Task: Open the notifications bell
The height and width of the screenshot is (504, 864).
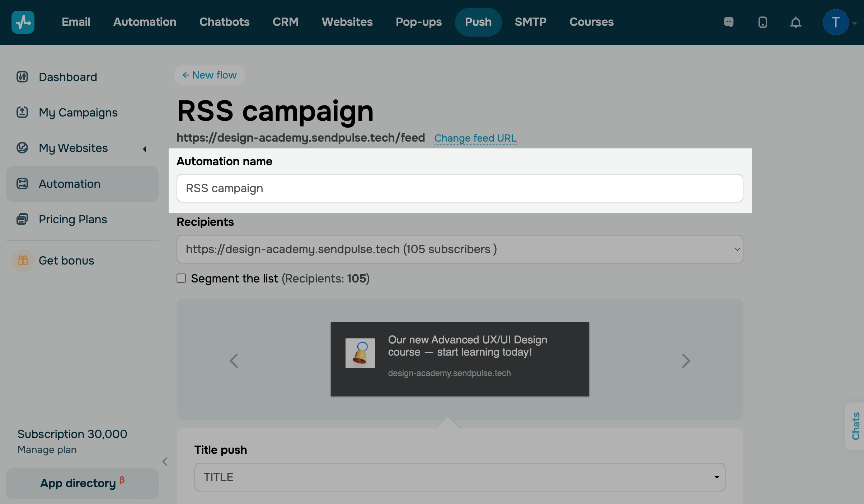Action: pos(795,22)
